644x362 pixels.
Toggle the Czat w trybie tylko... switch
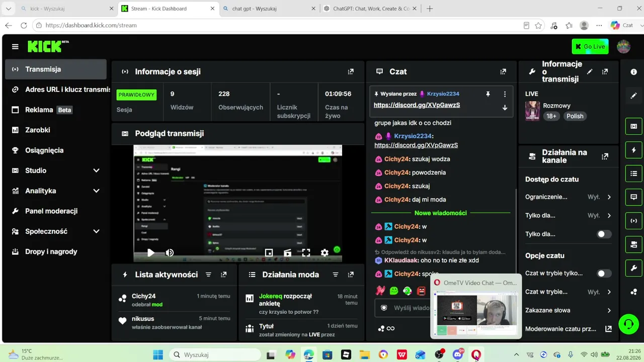(x=604, y=274)
